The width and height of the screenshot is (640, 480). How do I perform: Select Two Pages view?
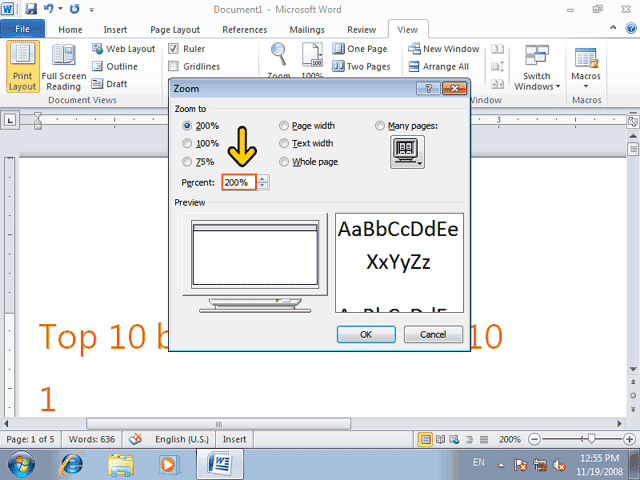(x=361, y=66)
